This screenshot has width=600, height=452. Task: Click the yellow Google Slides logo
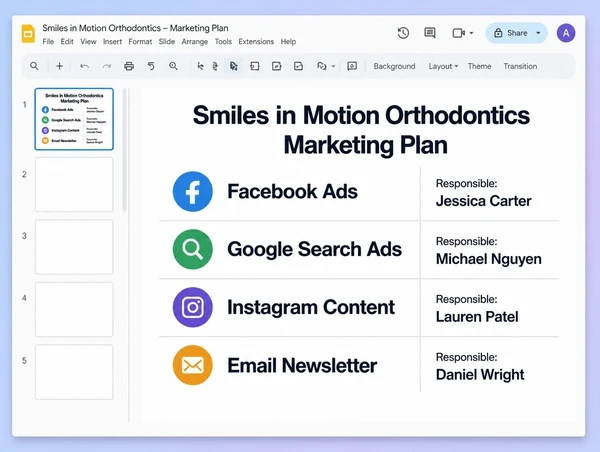click(x=28, y=34)
